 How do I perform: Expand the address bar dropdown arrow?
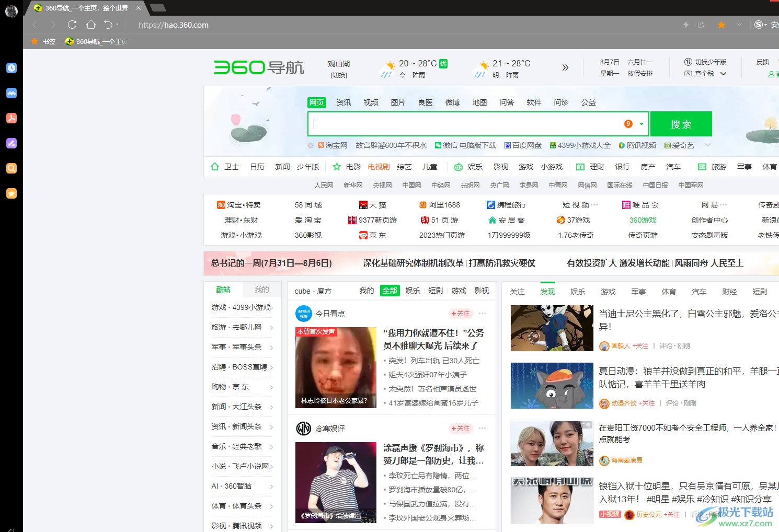[739, 25]
